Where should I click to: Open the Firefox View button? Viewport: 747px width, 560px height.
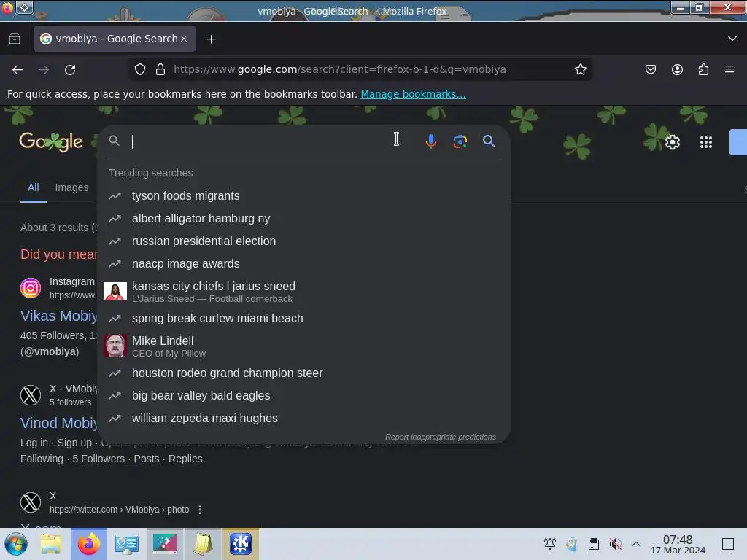(15, 39)
